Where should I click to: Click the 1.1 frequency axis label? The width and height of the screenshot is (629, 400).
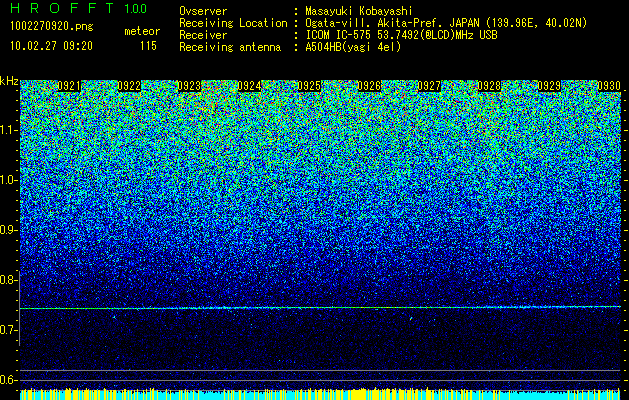(x=8, y=130)
